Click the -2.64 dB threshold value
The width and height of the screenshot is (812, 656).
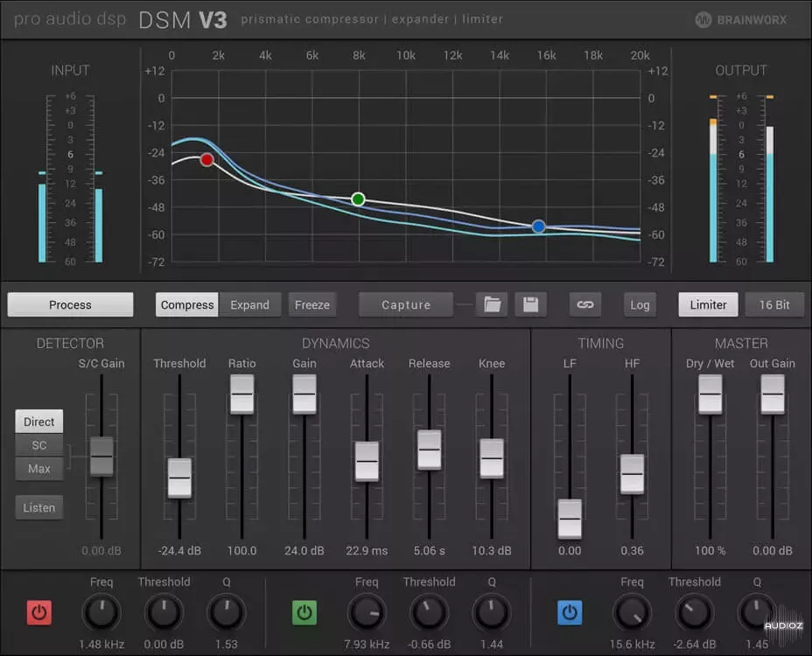coord(695,644)
